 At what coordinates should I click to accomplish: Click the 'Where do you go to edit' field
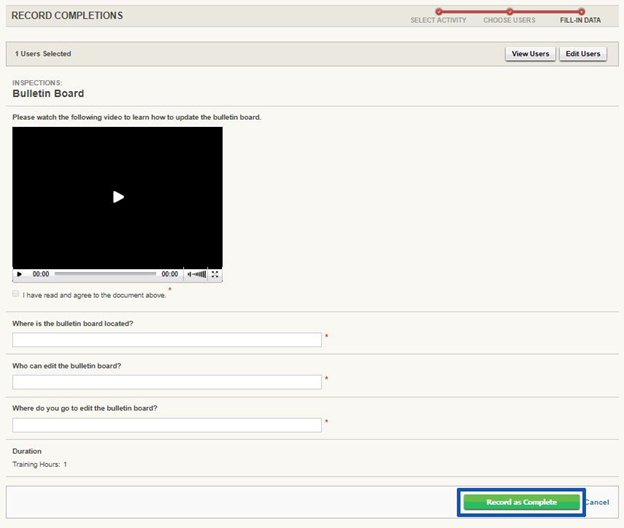coord(167,425)
